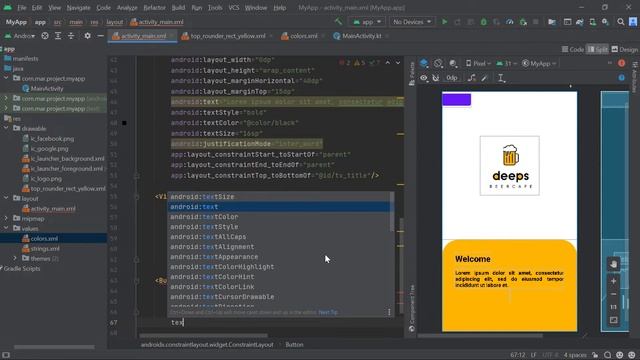Run the app with the green play button

444,22
